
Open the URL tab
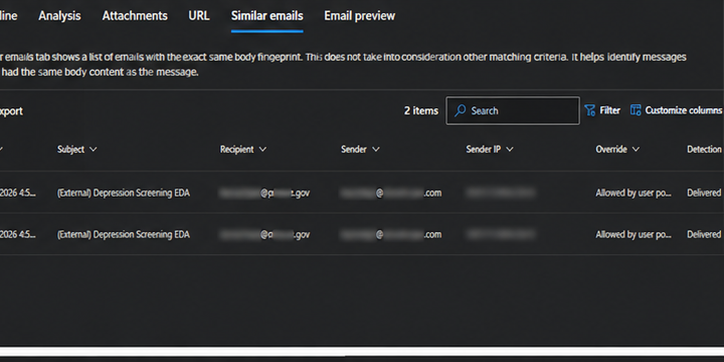click(199, 16)
